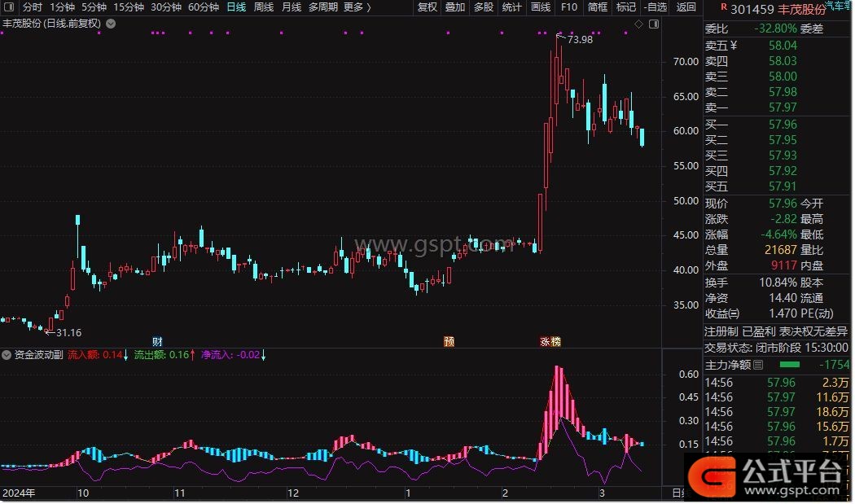
Task: Click the 涨幅 value -4.64%
Action: coord(778,234)
